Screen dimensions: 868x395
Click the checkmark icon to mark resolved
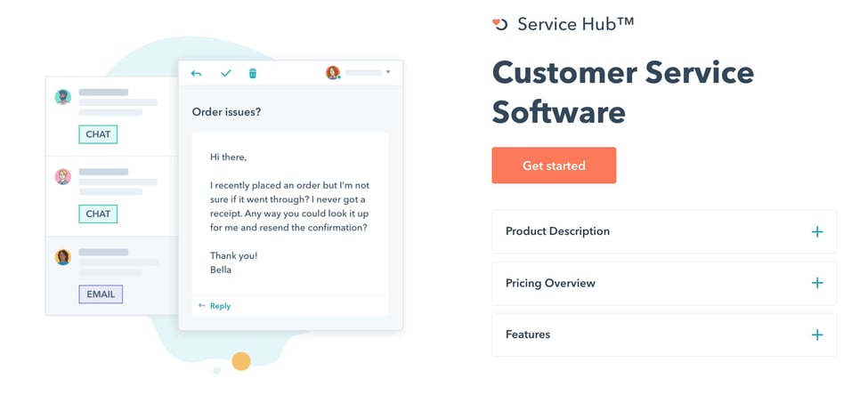click(226, 73)
